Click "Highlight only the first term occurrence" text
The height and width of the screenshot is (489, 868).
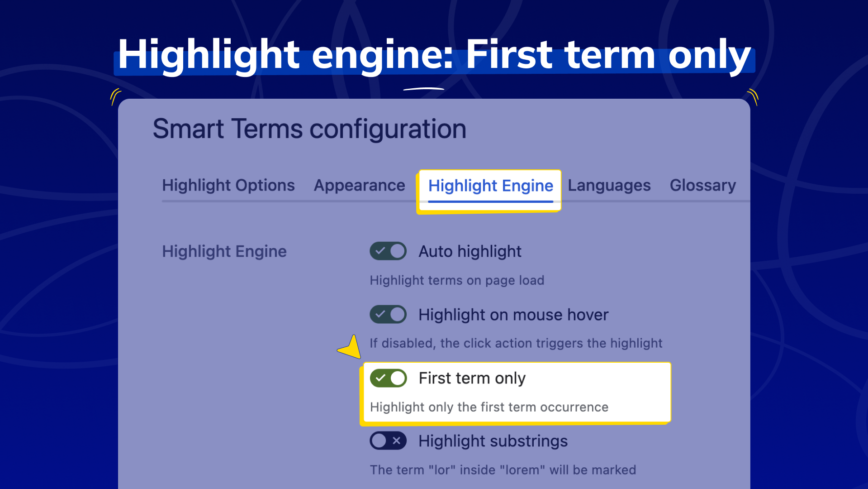point(489,407)
